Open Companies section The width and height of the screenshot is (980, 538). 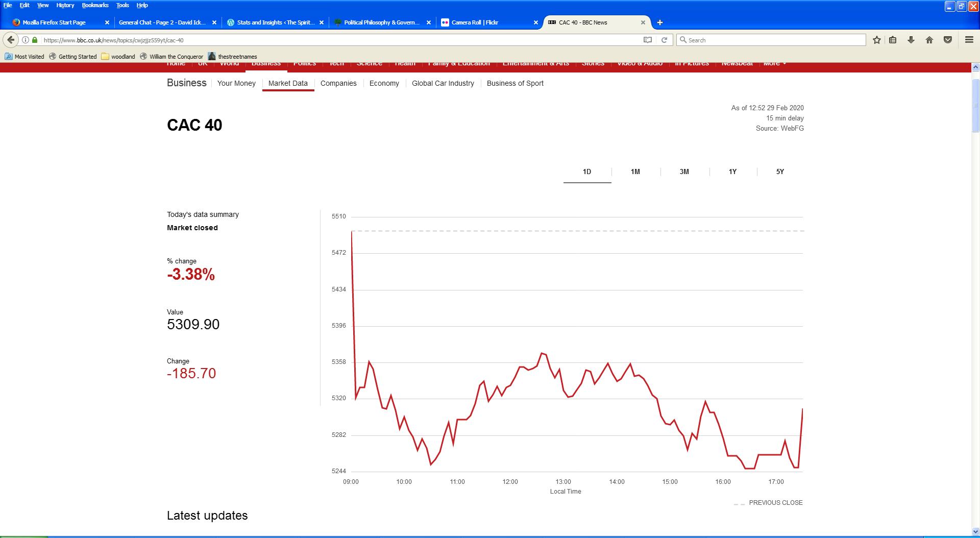pyautogui.click(x=338, y=83)
